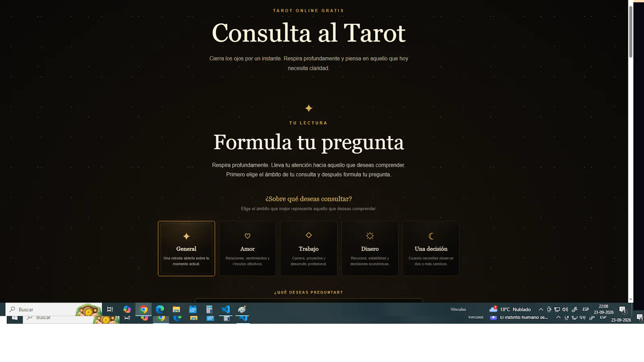Open the Calculator taskbar icon
The image size is (644, 362).
pos(209,309)
